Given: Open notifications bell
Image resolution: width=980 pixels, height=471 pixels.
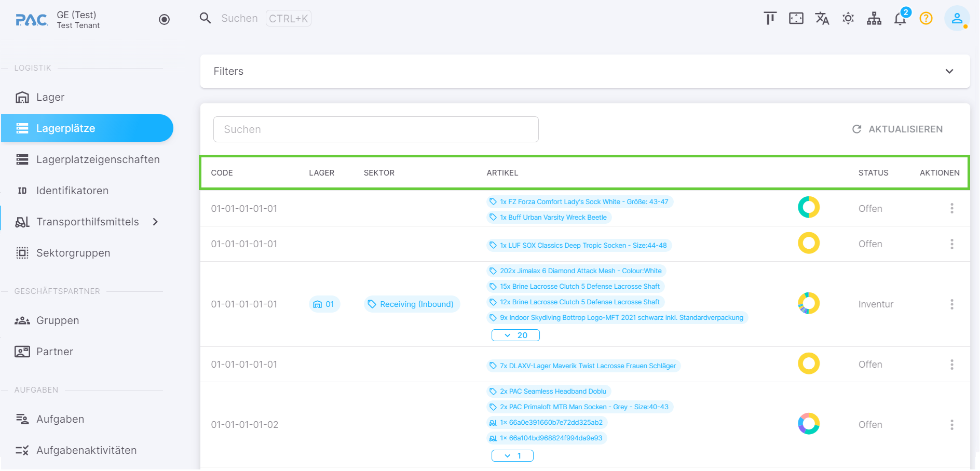Looking at the screenshot, I should point(900,19).
